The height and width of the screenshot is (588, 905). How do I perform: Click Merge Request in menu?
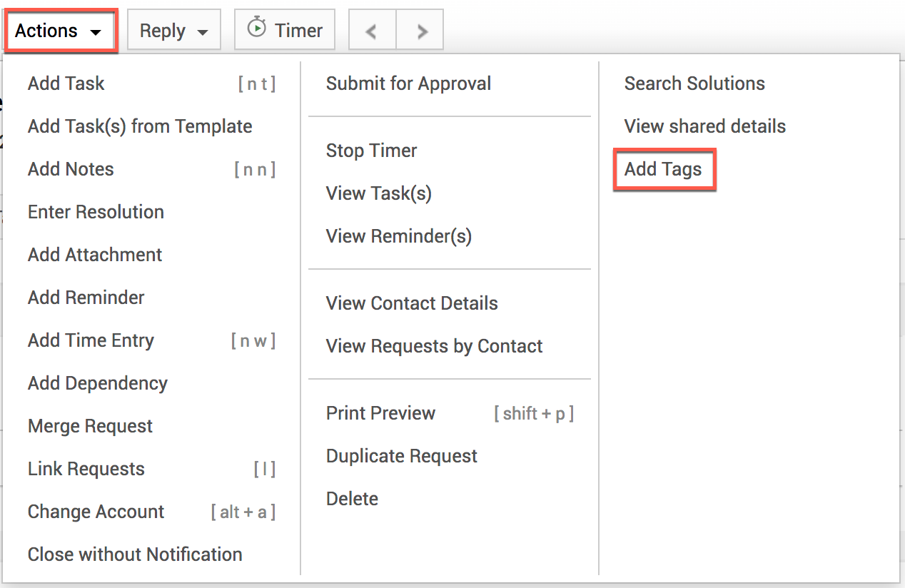point(90,426)
